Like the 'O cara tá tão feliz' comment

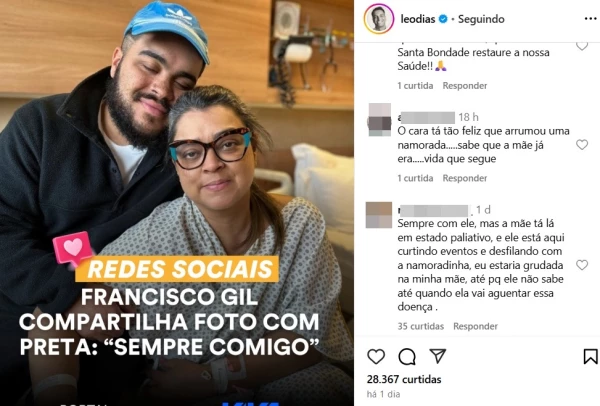click(582, 145)
